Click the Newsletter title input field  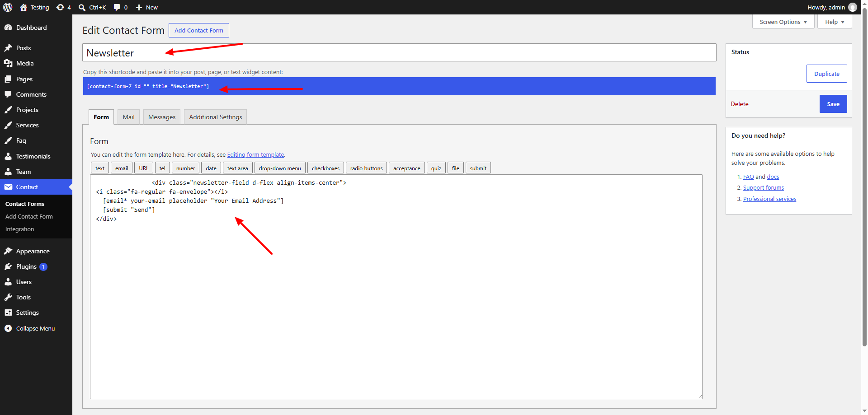[399, 52]
